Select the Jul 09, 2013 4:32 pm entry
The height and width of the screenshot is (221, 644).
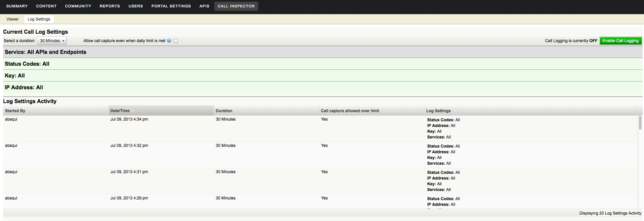tap(319, 155)
